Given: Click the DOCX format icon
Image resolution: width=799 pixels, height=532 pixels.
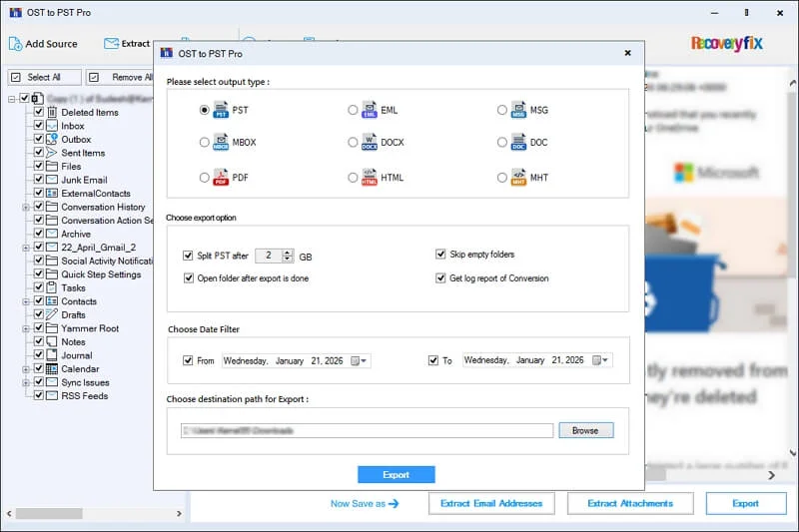Looking at the screenshot, I should (370, 142).
